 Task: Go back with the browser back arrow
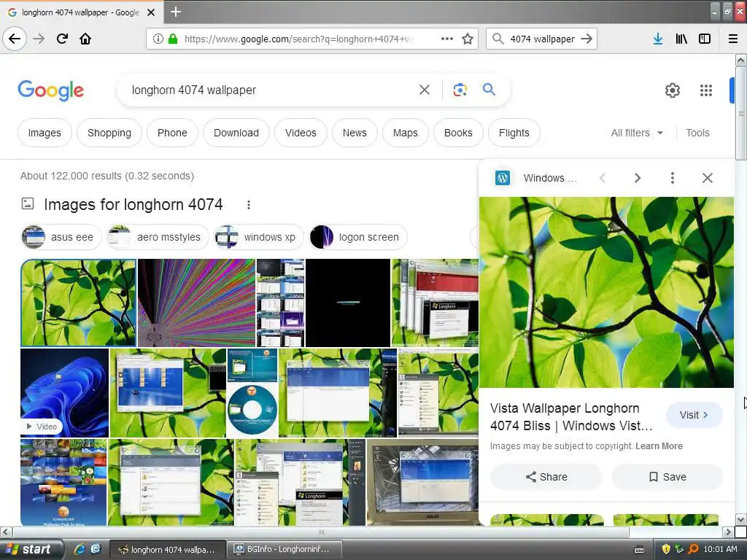coord(15,39)
